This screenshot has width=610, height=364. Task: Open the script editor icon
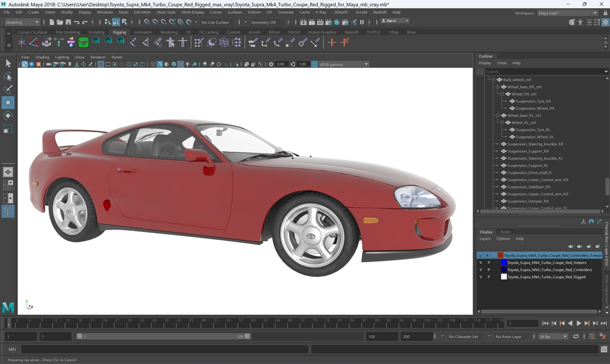click(604, 350)
